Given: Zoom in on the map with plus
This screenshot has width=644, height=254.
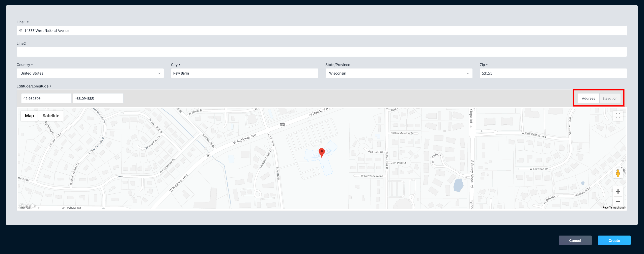Looking at the screenshot, I should [618, 191].
